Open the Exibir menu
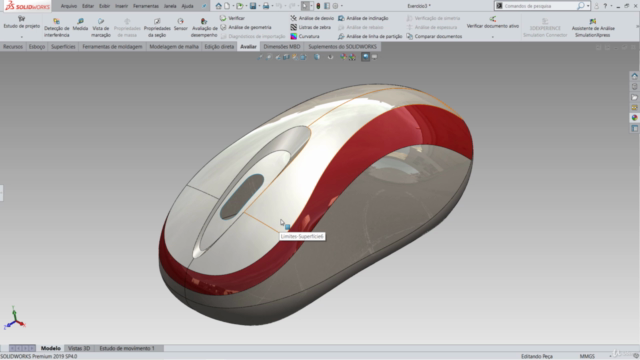This screenshot has height=360, width=640. pos(104,6)
